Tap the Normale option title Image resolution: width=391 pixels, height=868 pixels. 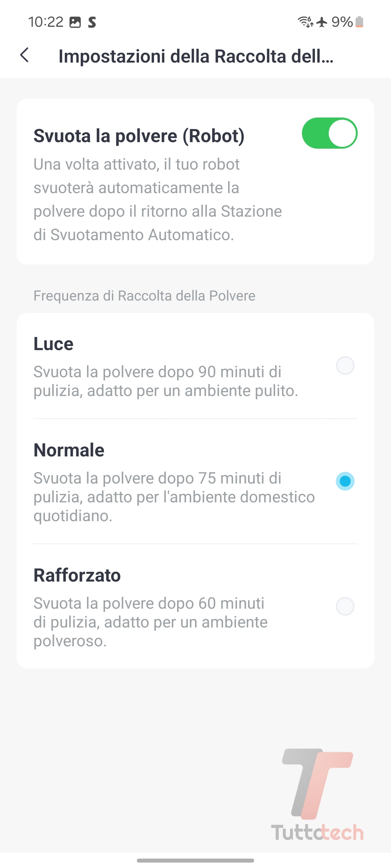click(x=69, y=450)
